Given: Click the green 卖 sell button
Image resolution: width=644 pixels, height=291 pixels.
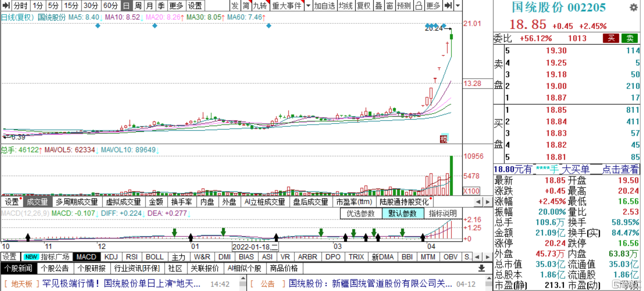Looking at the screenshot, I should pos(630,38).
